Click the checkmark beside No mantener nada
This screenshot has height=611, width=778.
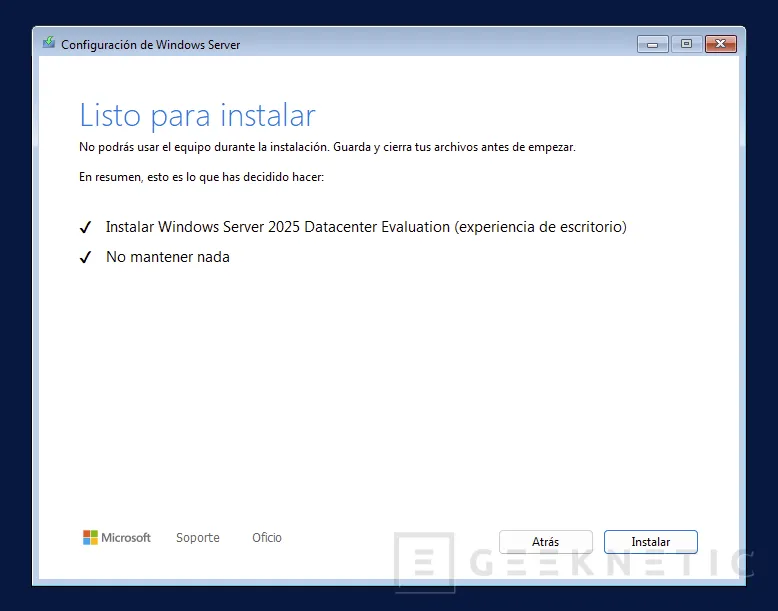85,257
